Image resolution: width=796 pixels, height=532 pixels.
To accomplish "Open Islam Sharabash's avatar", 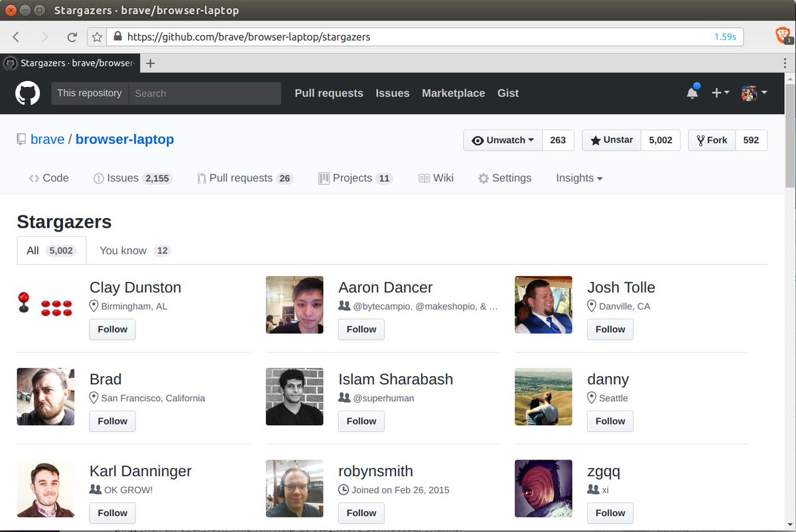I will point(295,397).
